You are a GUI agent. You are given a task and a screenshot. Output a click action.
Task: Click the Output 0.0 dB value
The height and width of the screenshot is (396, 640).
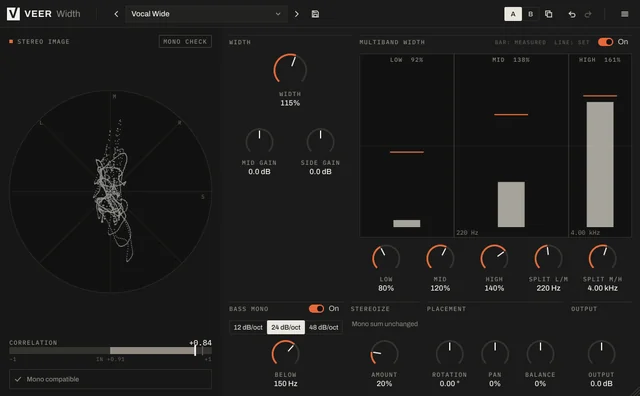[x=601, y=383]
